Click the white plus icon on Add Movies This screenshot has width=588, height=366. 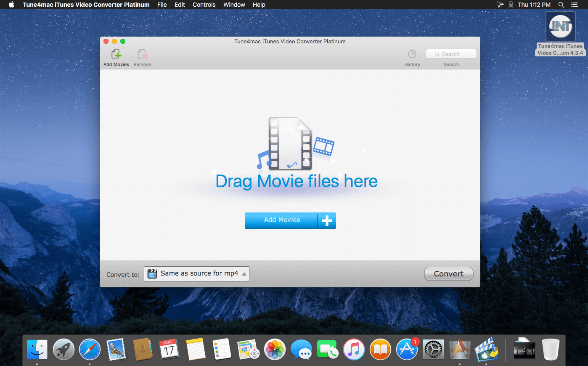click(327, 220)
